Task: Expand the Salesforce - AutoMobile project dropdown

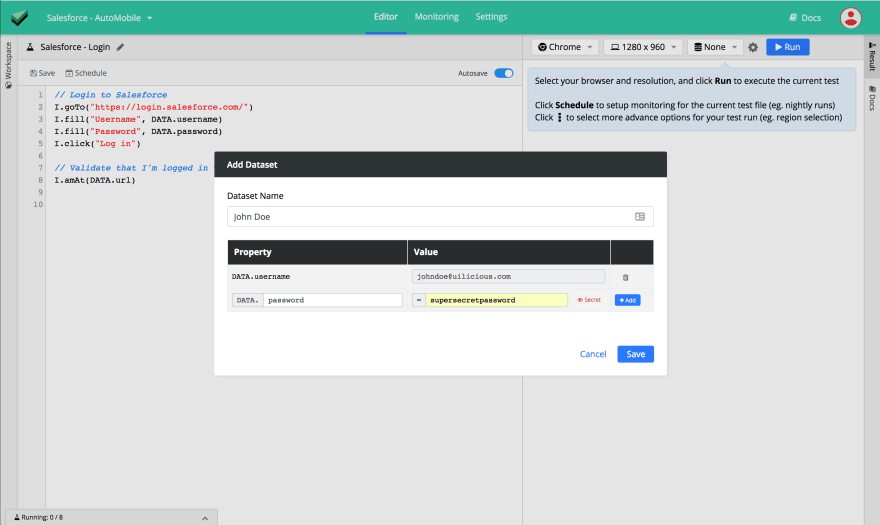Action: [99, 17]
